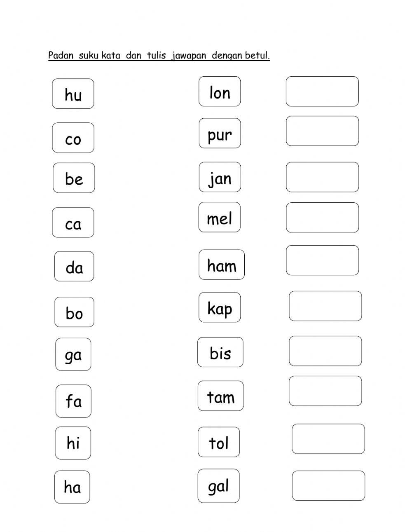Image resolution: width=412 pixels, height=532 pixels.
Task: Select the 'da' syllable box
Action: click(74, 267)
